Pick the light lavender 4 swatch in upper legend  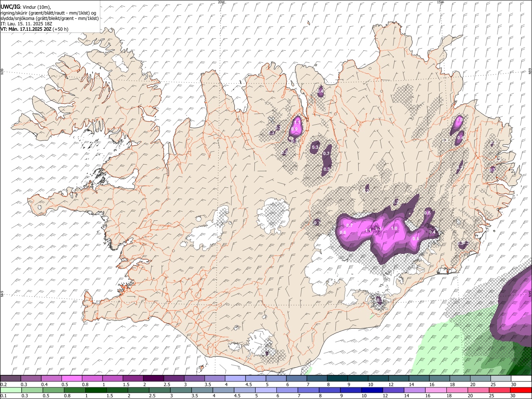click(235, 378)
